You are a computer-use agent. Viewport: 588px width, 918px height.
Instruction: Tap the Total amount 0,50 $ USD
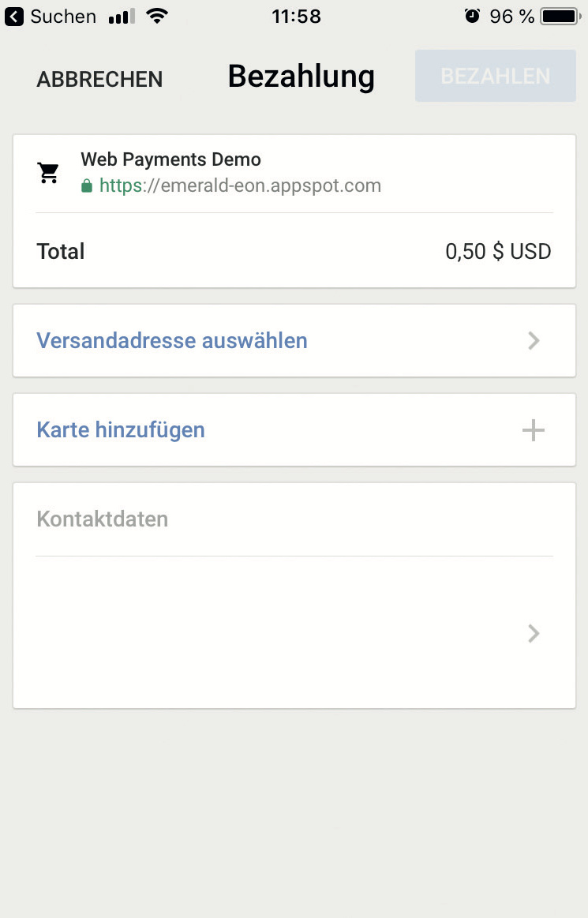(498, 252)
